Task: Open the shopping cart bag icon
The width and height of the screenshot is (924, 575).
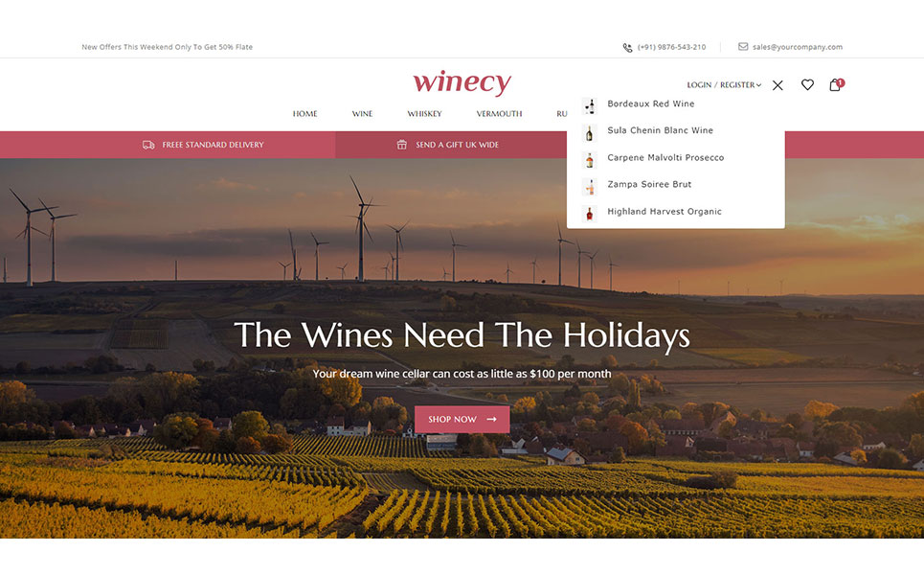Action: tap(836, 84)
